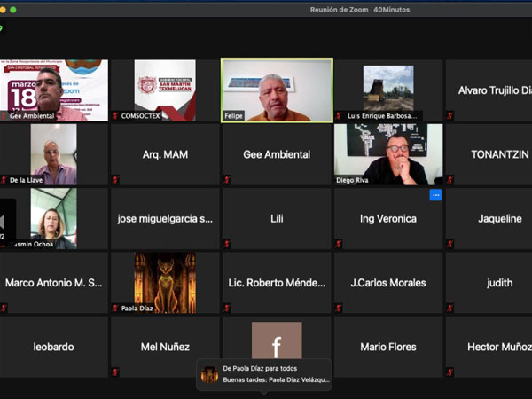The image size is (532, 399).
Task: Click muted mic icon on Mel Nuñez tile
Action: pyautogui.click(x=115, y=372)
